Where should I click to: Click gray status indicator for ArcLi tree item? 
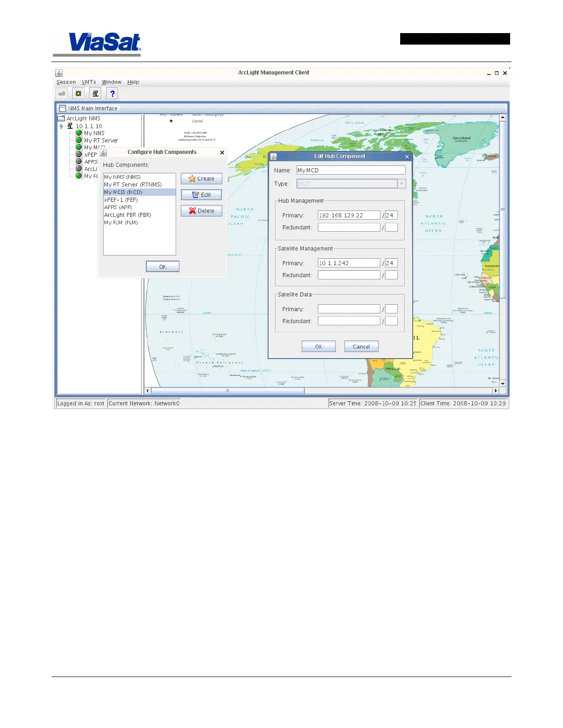pyautogui.click(x=79, y=169)
